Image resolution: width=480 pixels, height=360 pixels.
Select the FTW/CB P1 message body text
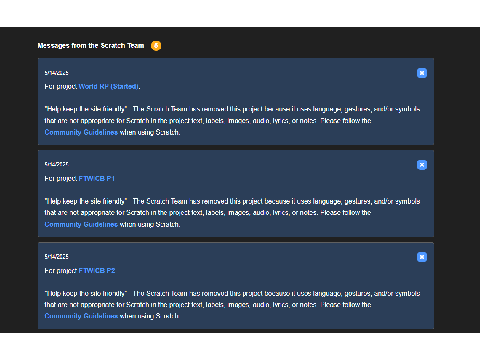(x=232, y=213)
